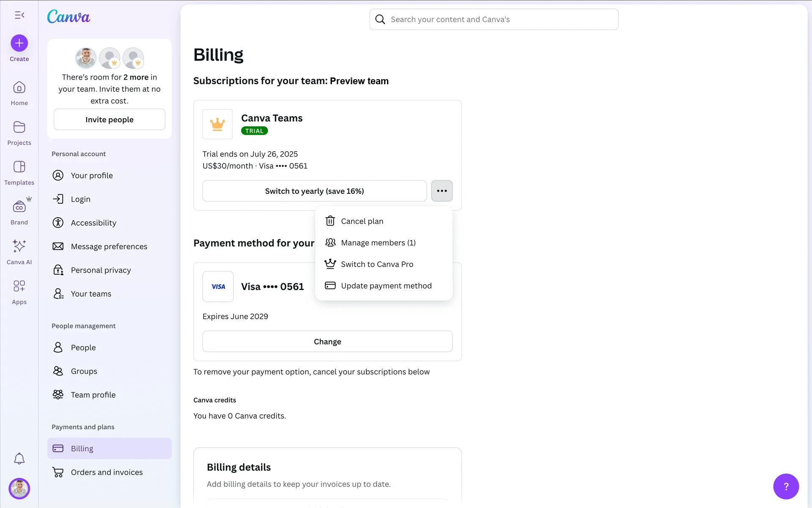Select Cancel plan from menu
Image resolution: width=812 pixels, height=508 pixels.
tap(384, 221)
